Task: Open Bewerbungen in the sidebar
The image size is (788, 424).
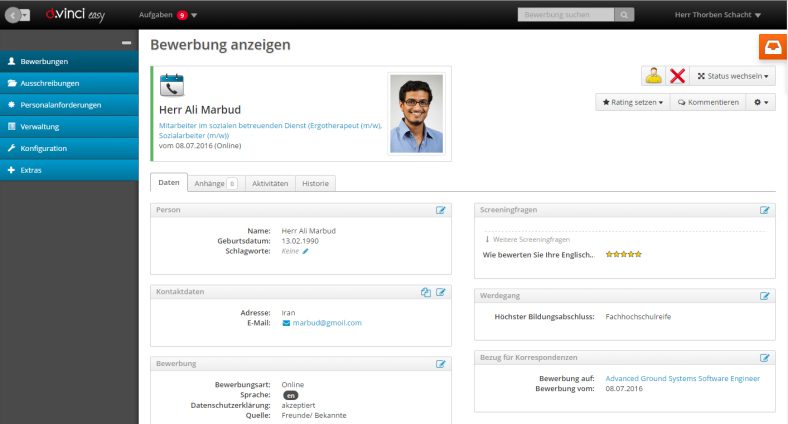Action: click(69, 61)
